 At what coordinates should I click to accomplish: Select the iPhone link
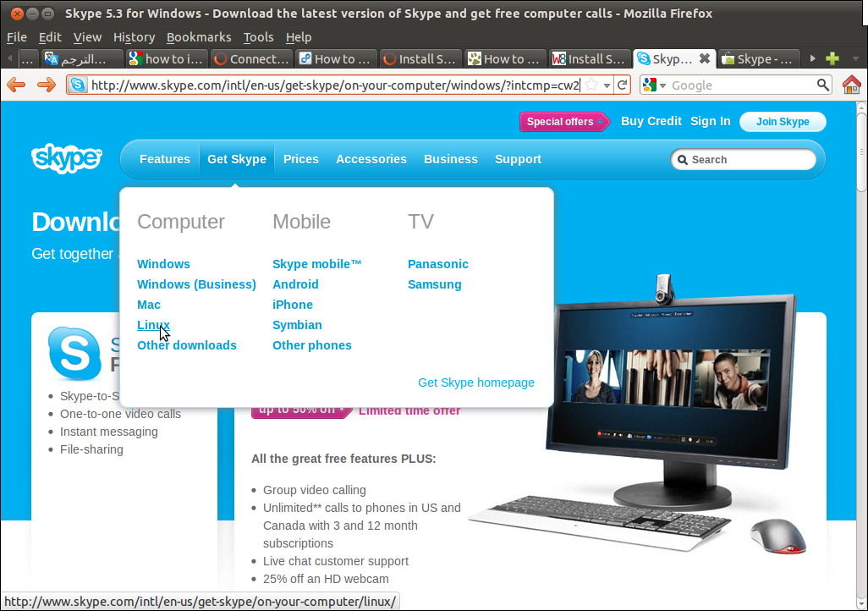point(292,305)
